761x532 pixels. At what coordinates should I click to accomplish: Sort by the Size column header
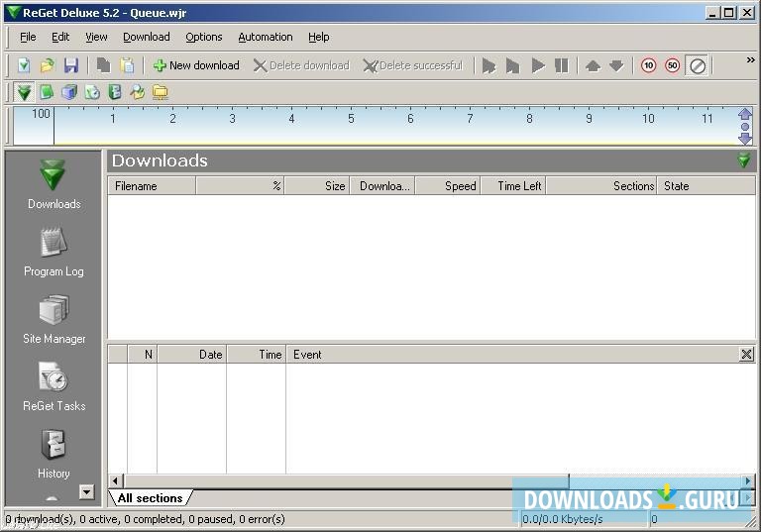tap(316, 186)
